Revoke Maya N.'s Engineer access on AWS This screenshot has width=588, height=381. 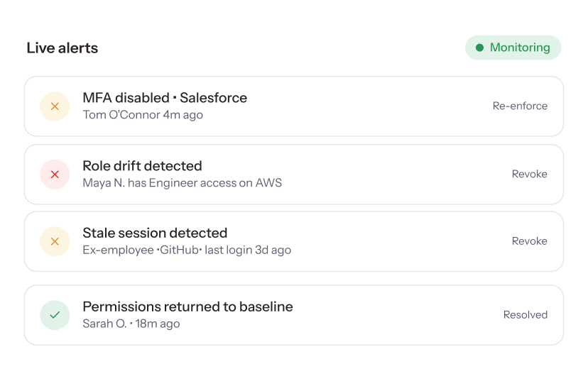(530, 174)
